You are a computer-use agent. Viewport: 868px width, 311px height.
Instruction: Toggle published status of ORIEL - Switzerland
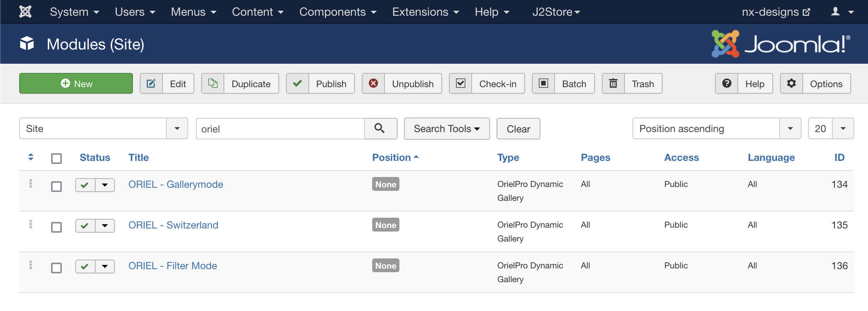point(85,226)
